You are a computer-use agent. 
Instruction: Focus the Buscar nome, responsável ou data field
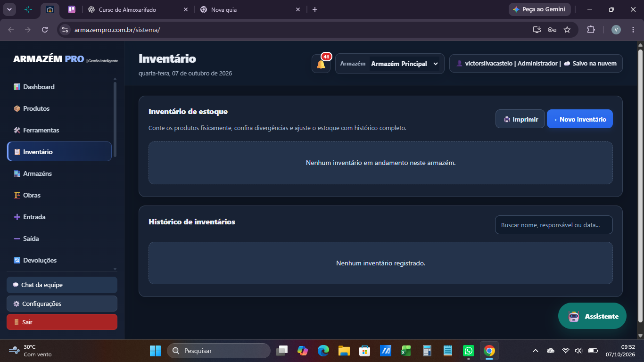pos(554,225)
